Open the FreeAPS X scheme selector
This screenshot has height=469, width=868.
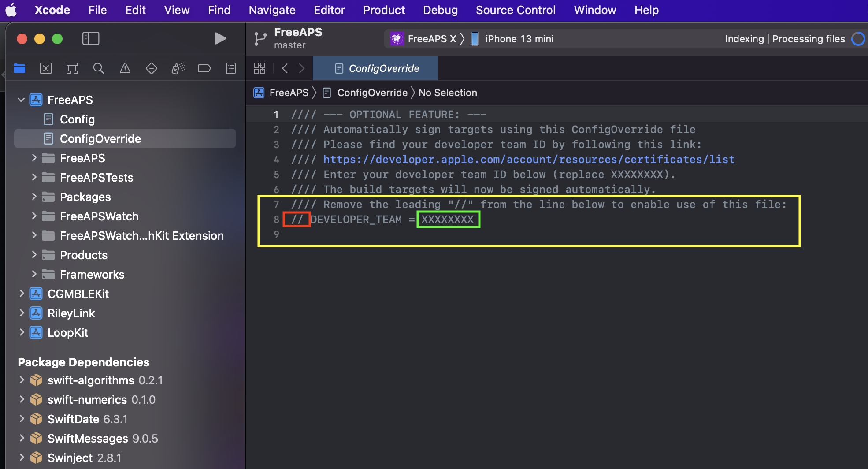[432, 39]
